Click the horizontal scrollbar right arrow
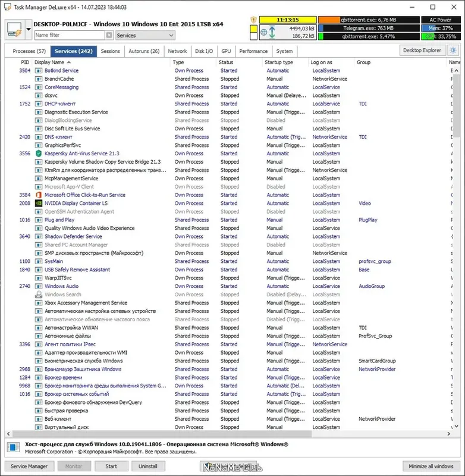 click(449, 434)
